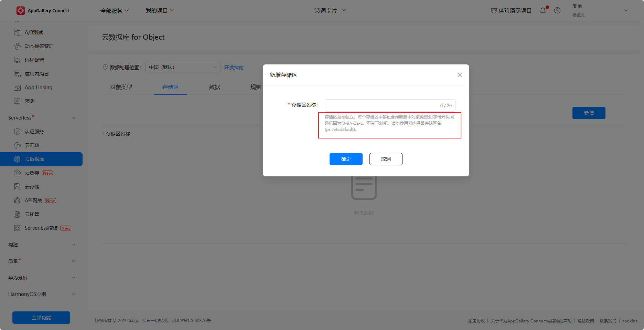
Task: Click the 云缓存 sidebar icon
Action: [17, 173]
